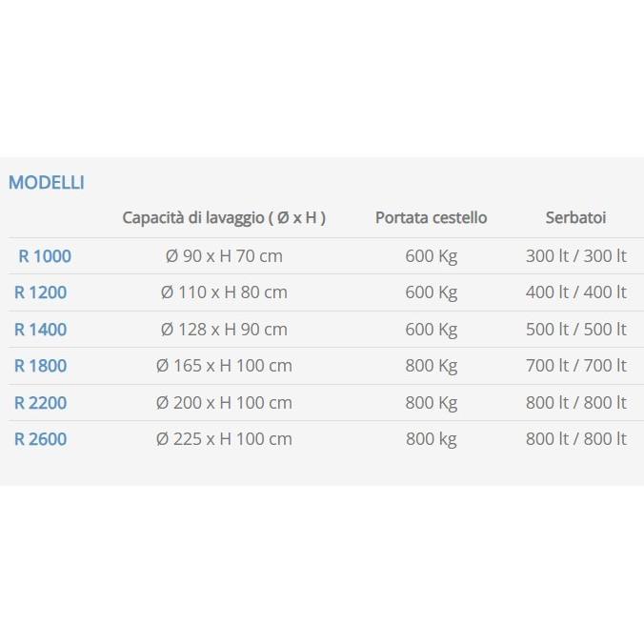Click the Capacità di lavaggio column header
644x644 pixels.
click(x=224, y=217)
